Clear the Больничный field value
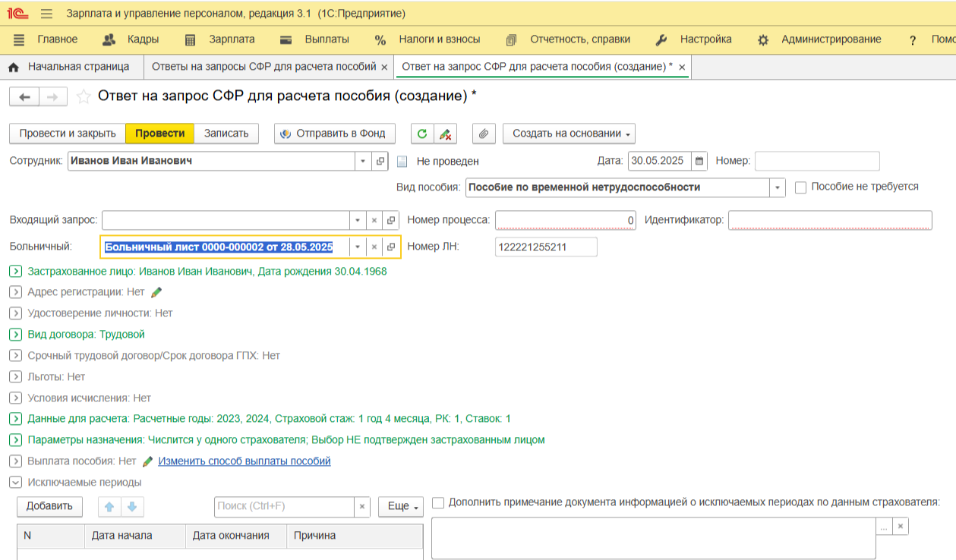Screen dimensions: 956x560 click(374, 247)
